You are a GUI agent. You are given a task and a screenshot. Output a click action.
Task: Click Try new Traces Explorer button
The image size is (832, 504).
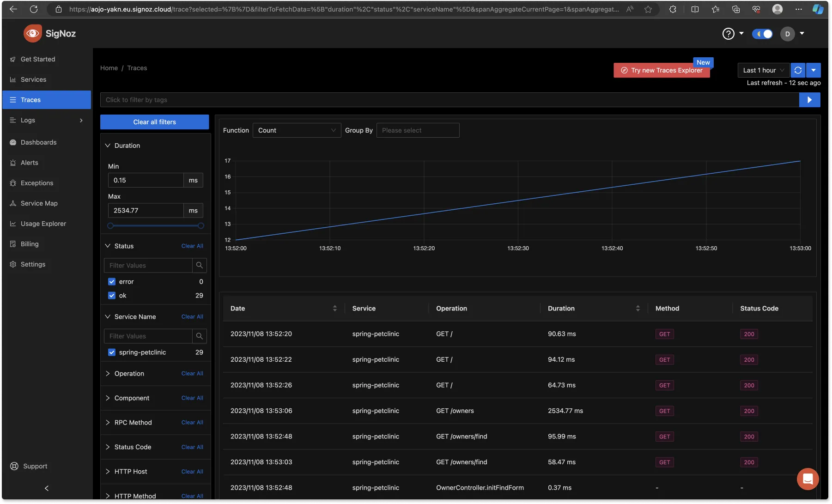662,70
